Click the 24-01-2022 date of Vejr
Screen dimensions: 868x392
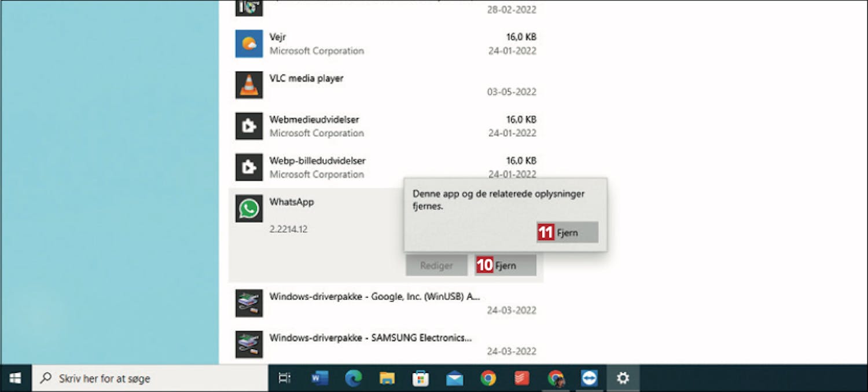512,51
